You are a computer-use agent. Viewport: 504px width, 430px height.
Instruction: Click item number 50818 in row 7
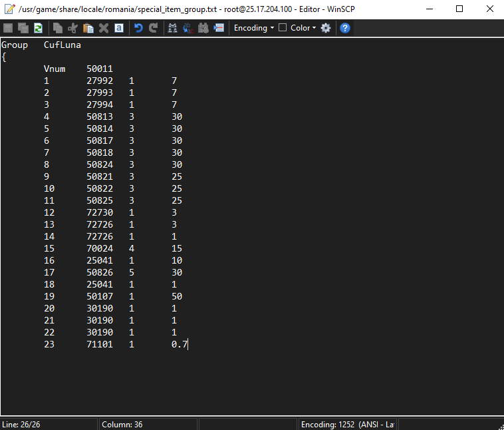[100, 152]
